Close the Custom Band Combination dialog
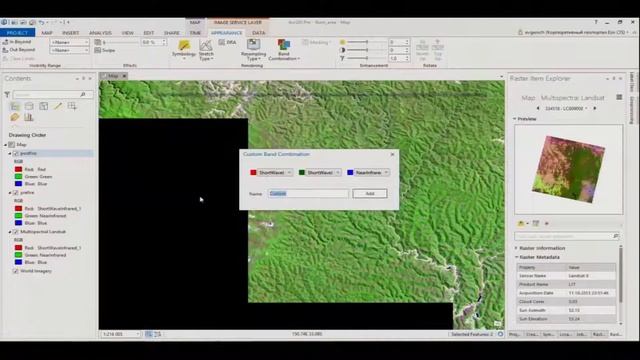Screen dimensions: 640x360 click(x=393, y=154)
